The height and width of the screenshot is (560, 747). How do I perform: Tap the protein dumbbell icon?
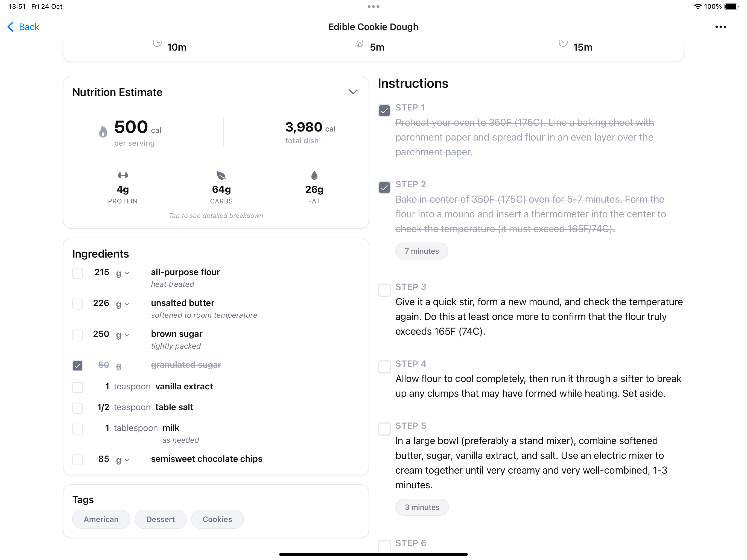click(x=122, y=175)
